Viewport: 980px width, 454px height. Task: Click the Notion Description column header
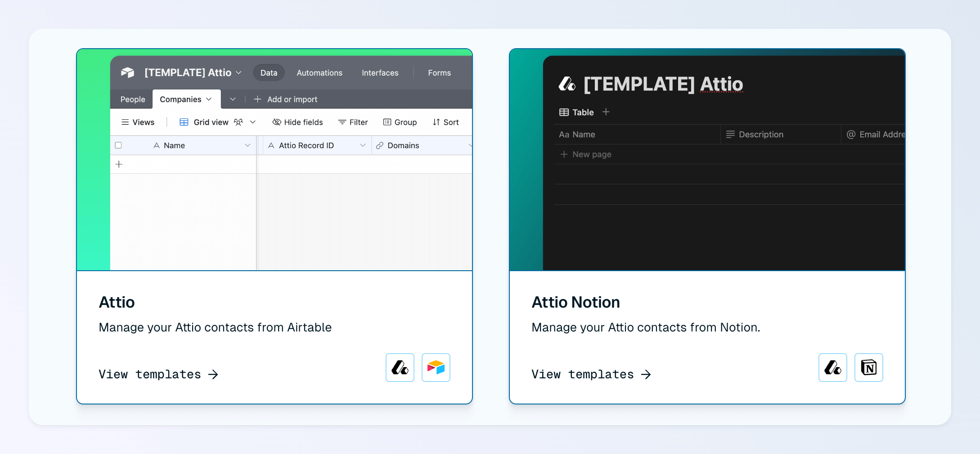781,134
